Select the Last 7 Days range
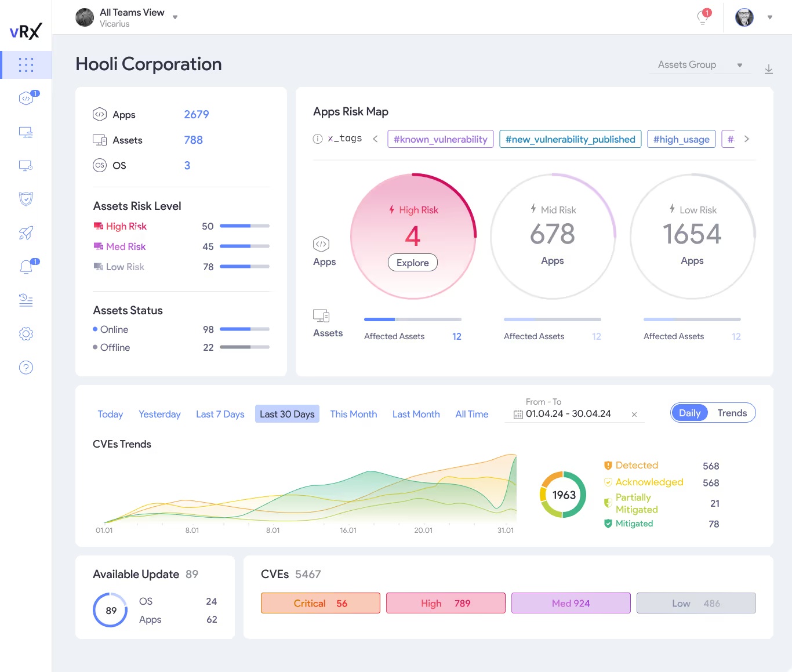The height and width of the screenshot is (672, 792). pos(220,414)
